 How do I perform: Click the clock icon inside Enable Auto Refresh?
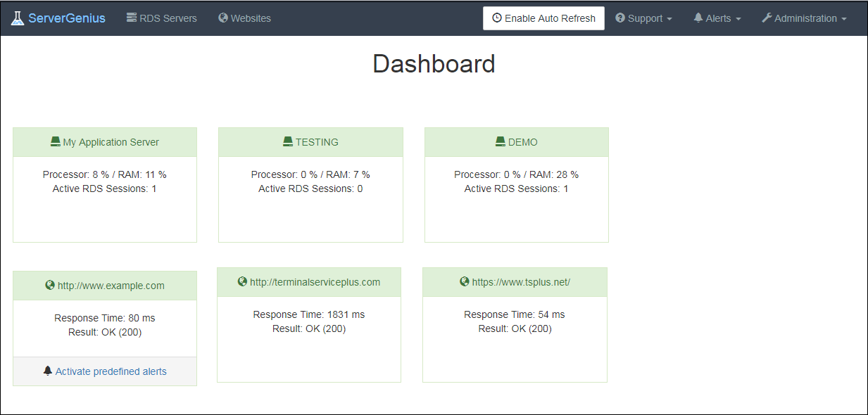pos(498,18)
